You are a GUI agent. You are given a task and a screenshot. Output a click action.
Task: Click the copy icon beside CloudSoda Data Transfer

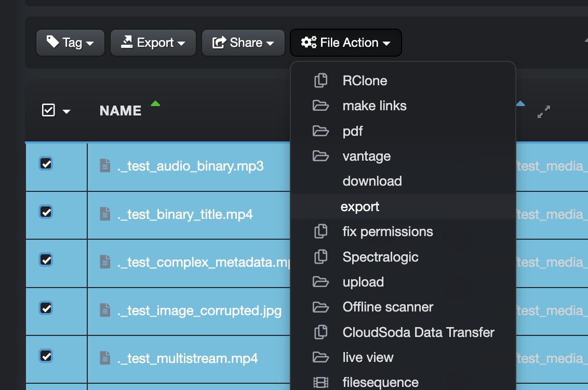[320, 332]
